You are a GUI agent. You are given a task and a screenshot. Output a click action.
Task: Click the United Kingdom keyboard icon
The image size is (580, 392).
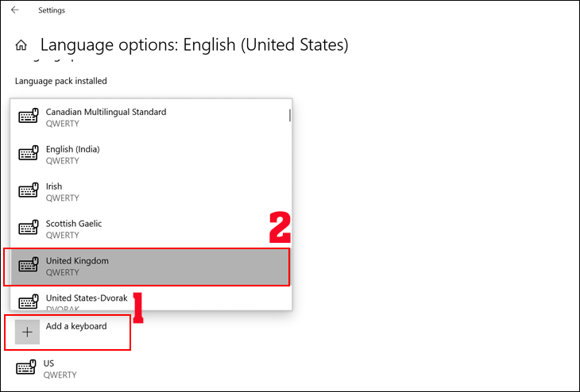point(29,266)
